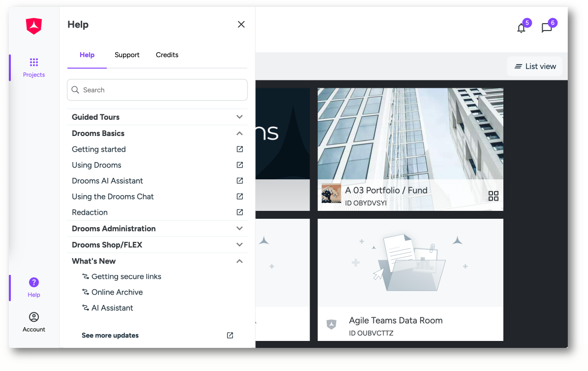Viewport: 588px width, 371px height.
Task: Click external link icon for Using the Drooms Chat
Action: click(240, 197)
